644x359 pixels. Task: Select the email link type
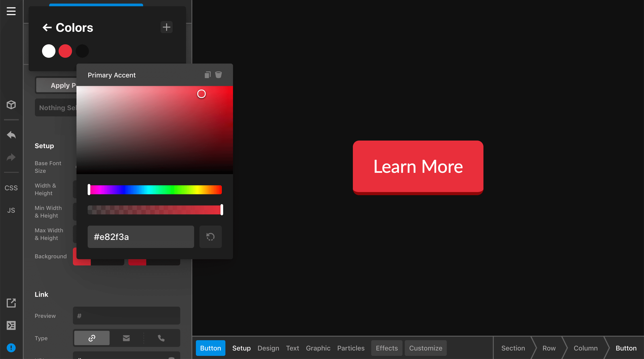[126, 338]
